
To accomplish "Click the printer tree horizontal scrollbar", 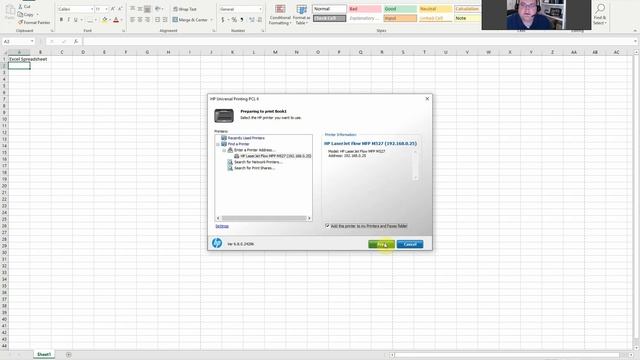I will click(264, 218).
